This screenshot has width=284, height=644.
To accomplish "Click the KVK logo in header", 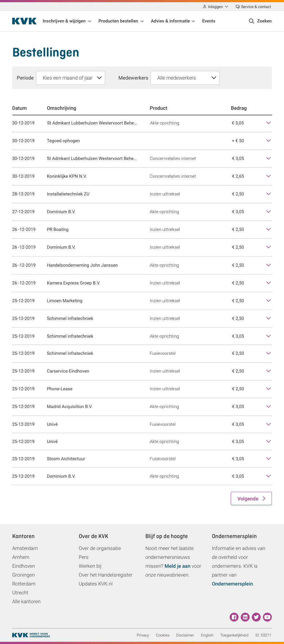I will tap(24, 21).
